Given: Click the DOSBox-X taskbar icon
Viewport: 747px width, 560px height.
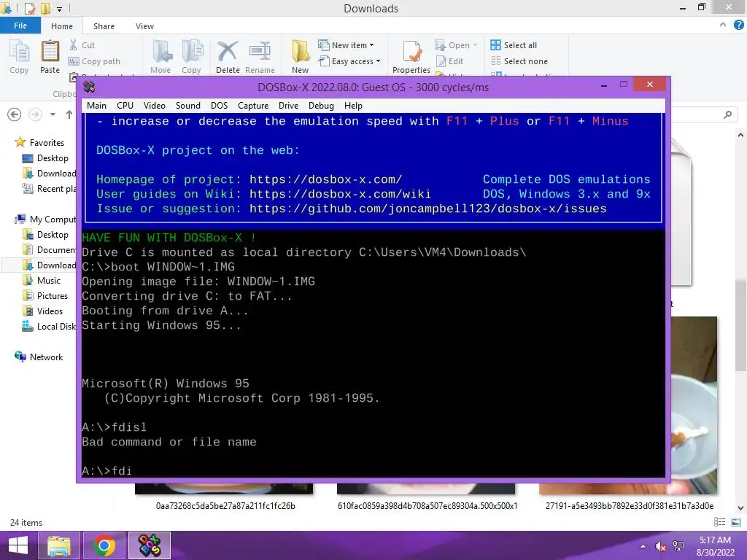Looking at the screenshot, I should pyautogui.click(x=150, y=545).
